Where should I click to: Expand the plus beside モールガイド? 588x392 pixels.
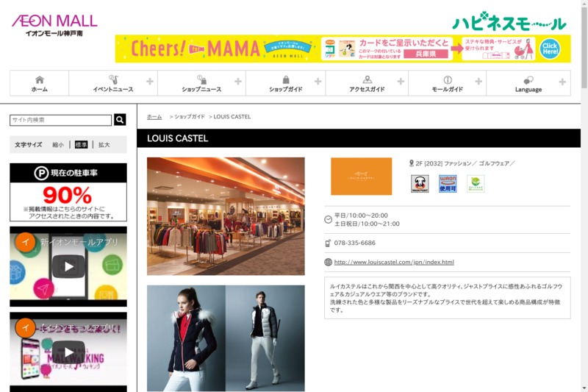[x=478, y=82]
